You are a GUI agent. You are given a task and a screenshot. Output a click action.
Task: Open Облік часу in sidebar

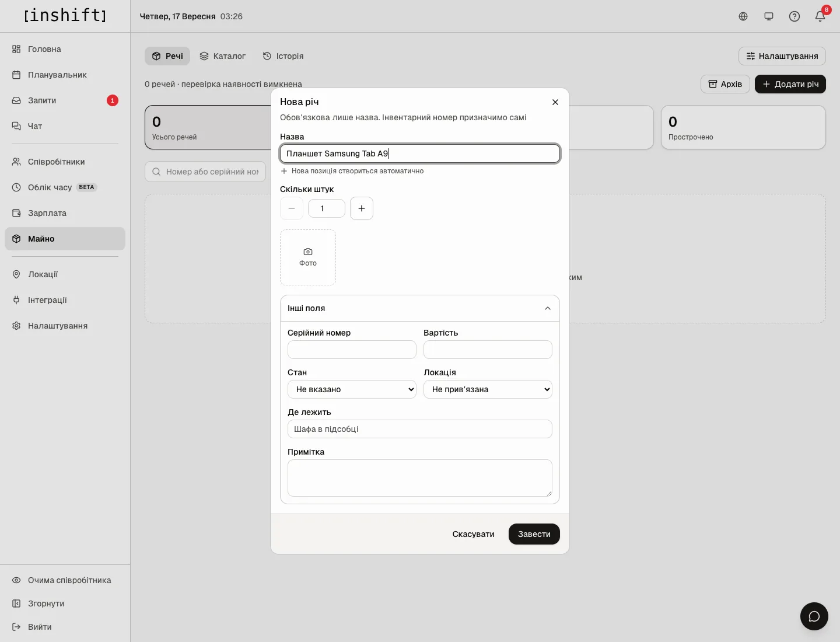point(65,187)
